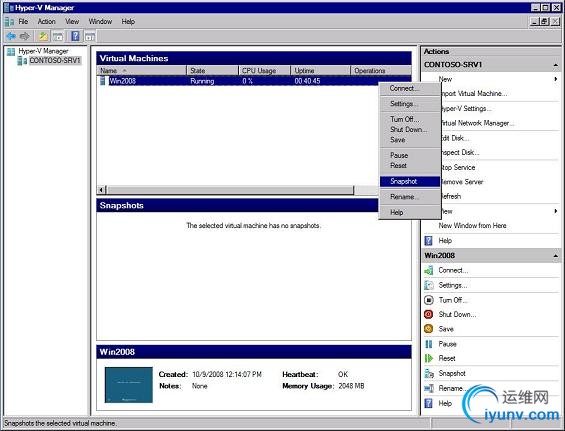Click the CONTOSO-SRV1 server icon in tree

coord(22,61)
